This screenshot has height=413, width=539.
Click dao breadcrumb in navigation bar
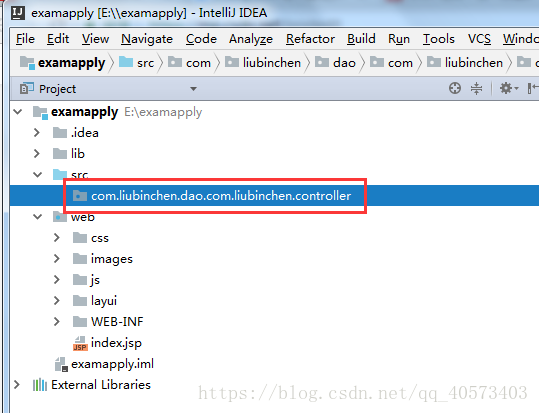336,63
